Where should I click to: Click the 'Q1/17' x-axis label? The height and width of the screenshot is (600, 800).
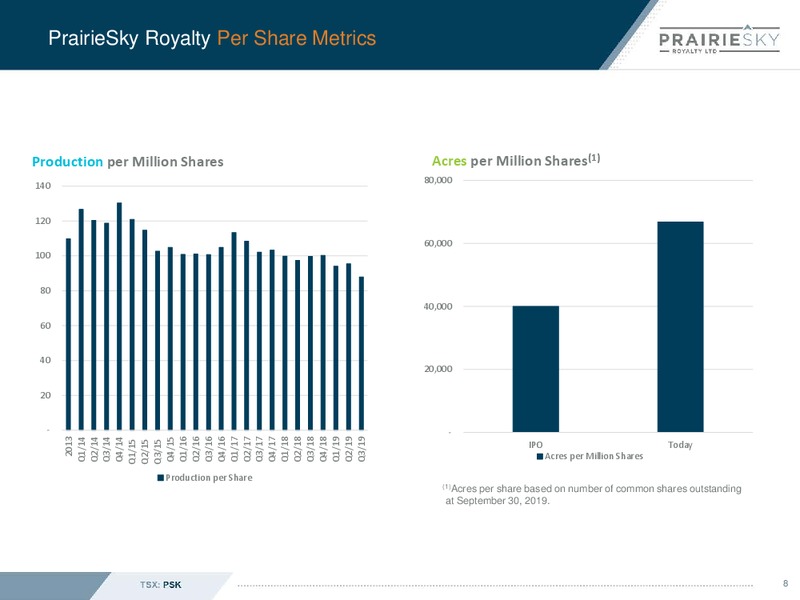click(234, 449)
